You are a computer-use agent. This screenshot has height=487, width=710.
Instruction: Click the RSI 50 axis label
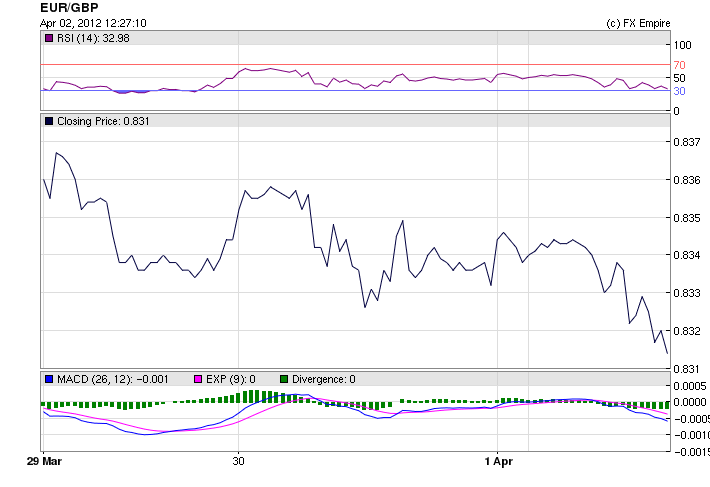click(680, 78)
